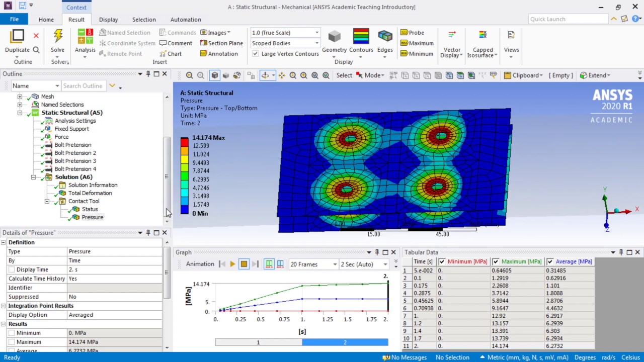Open the Analysis ribbon icon
The image size is (644, 362).
(x=85, y=41)
